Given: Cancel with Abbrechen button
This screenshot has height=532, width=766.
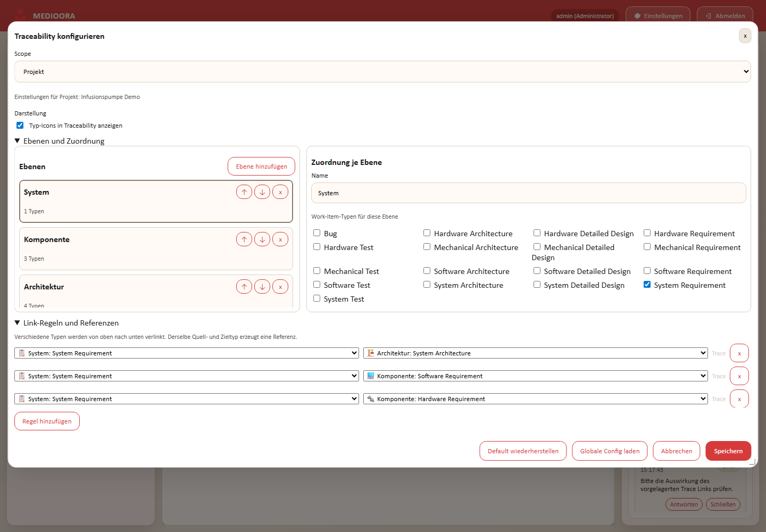Looking at the screenshot, I should click(x=677, y=451).
